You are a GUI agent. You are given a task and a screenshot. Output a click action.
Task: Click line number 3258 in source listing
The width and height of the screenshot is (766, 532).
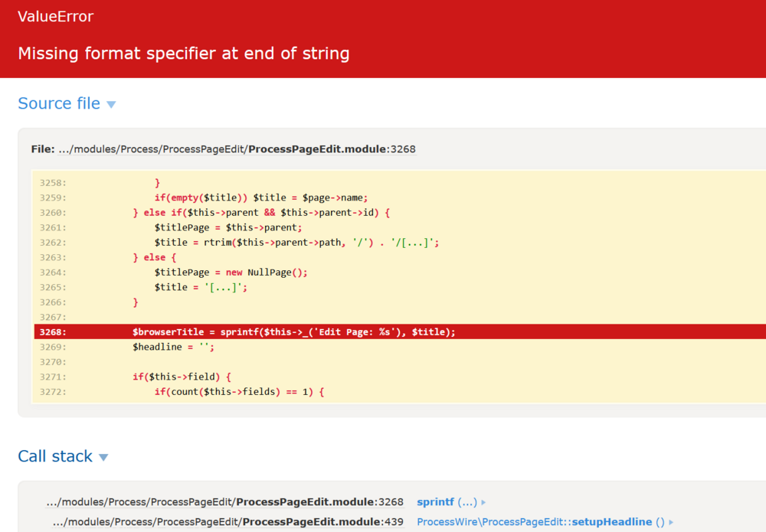point(53,183)
